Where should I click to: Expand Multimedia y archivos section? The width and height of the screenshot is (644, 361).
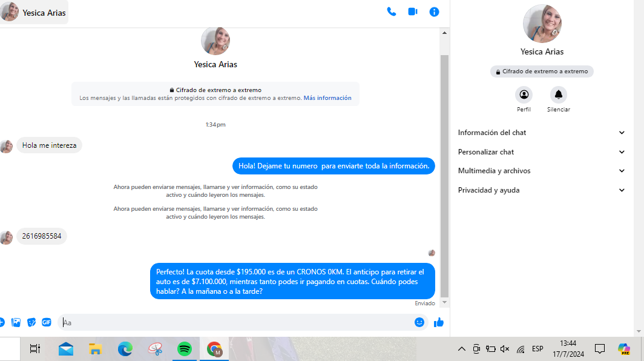[x=541, y=171]
